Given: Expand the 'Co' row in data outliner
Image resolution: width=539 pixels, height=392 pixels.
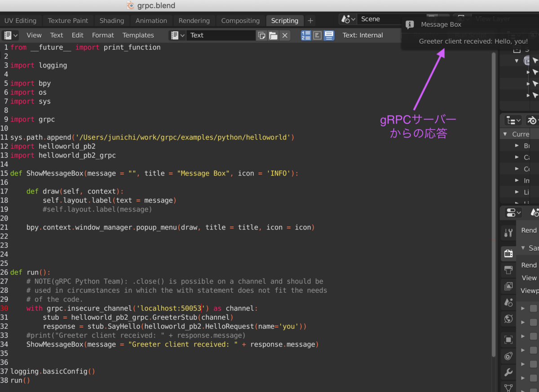Looking at the screenshot, I should [517, 169].
